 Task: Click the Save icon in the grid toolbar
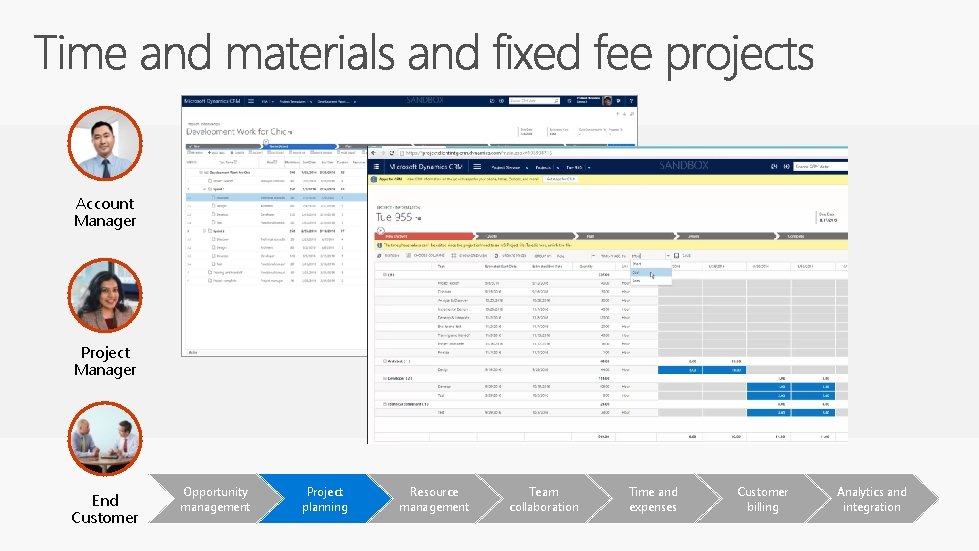tap(677, 256)
